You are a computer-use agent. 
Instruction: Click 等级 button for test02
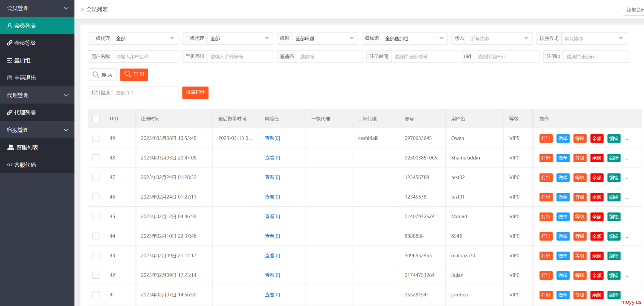(x=580, y=178)
